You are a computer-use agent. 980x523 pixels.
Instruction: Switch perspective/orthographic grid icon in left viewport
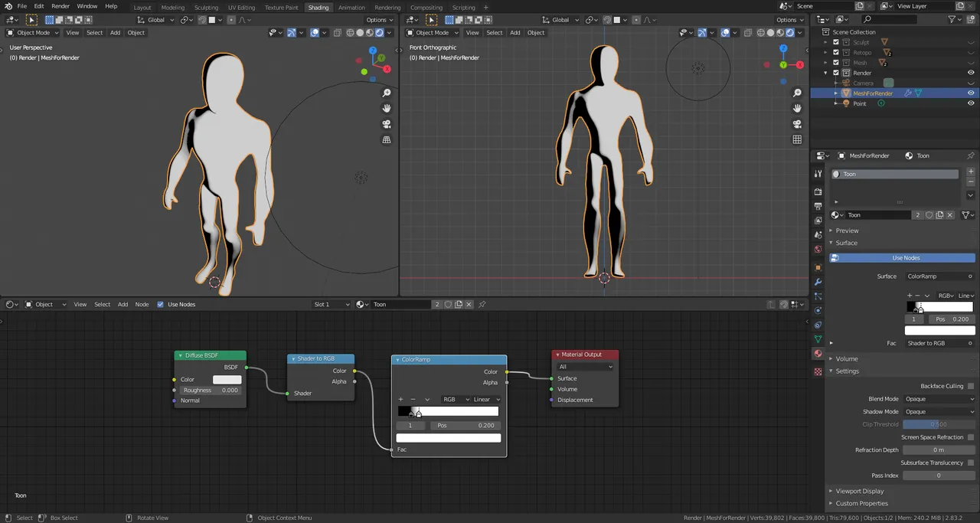coord(387,139)
